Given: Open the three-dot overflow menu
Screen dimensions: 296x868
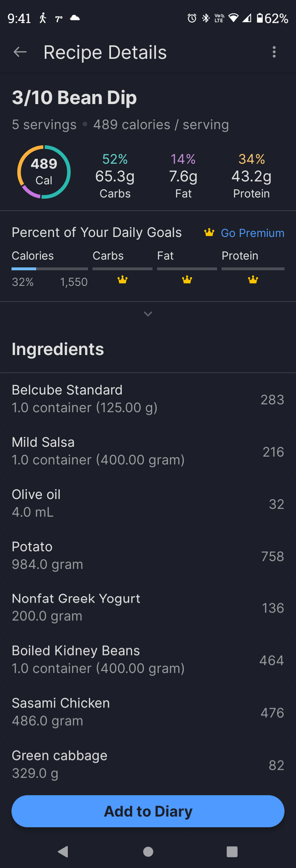Looking at the screenshot, I should click(x=274, y=52).
